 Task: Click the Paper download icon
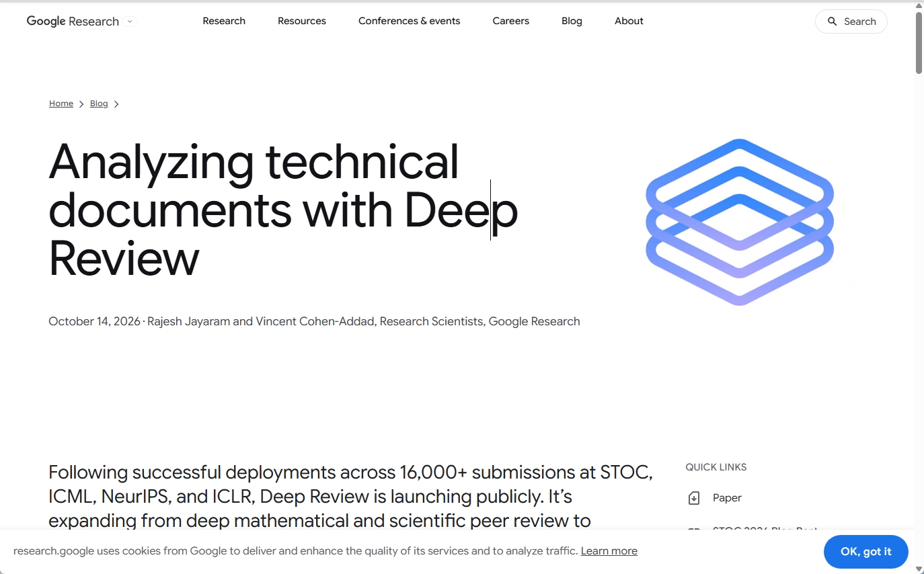pos(694,498)
